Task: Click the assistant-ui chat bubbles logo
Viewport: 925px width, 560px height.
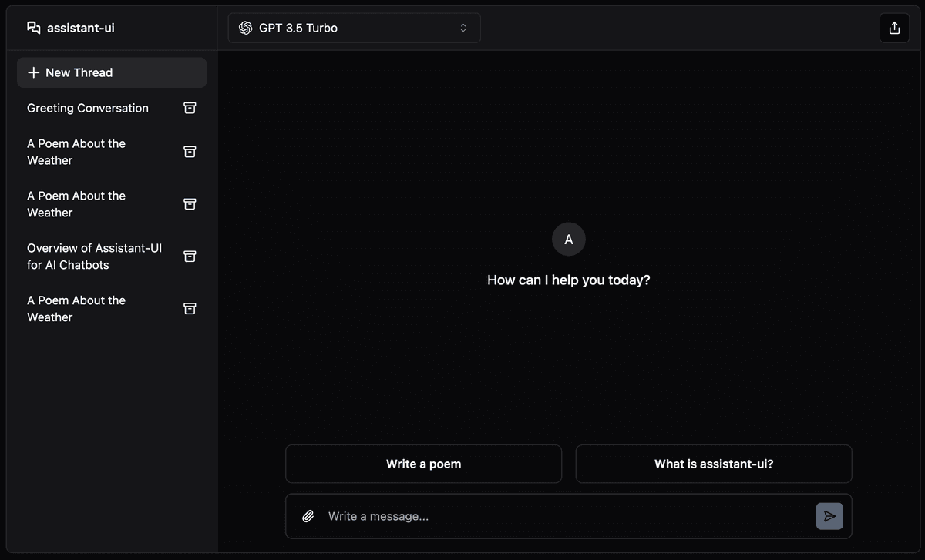Action: [x=34, y=28]
